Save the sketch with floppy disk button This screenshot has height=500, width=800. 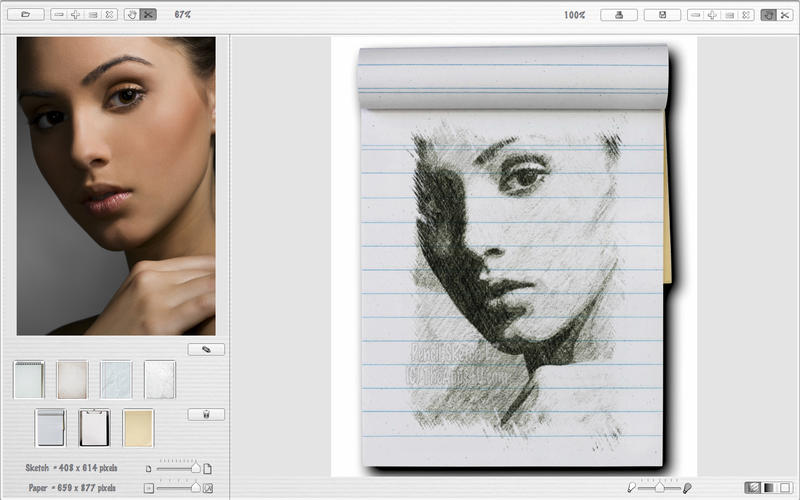[x=662, y=15]
